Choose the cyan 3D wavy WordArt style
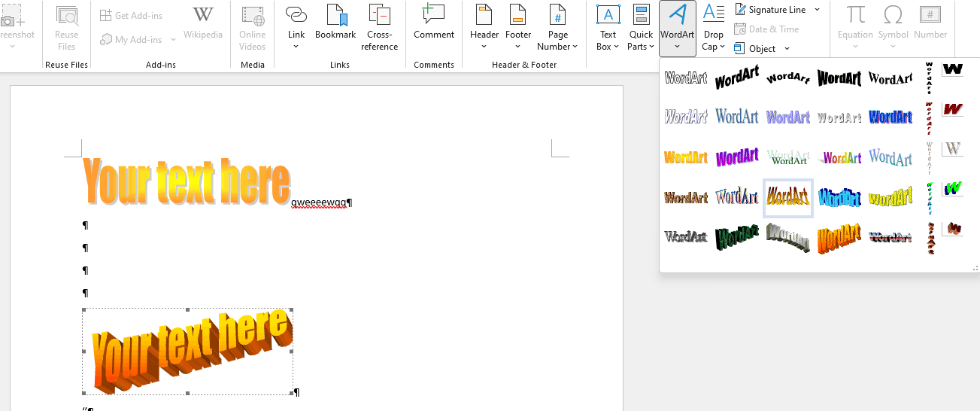980x411 pixels. point(839,198)
